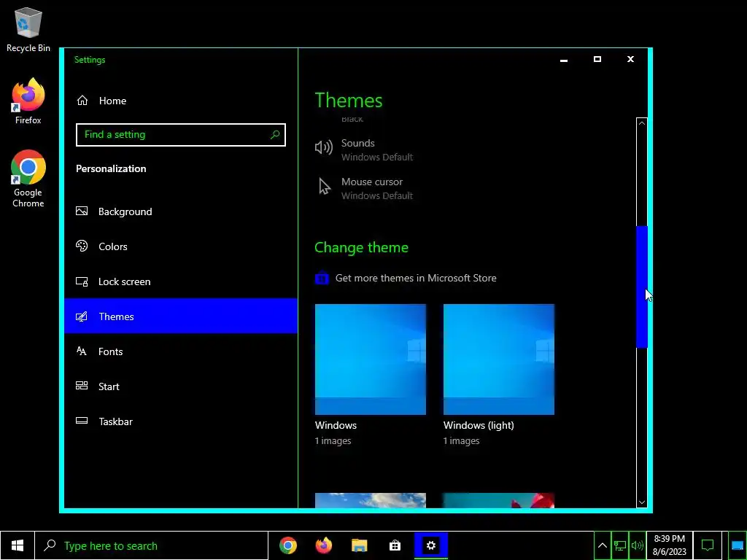Minimize the Settings window
The width and height of the screenshot is (747, 560).
point(564,60)
